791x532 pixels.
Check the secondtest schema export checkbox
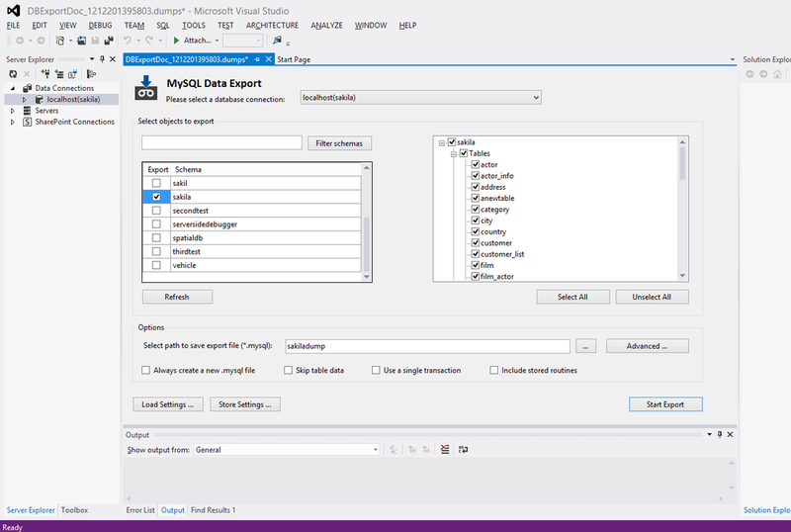pos(156,210)
